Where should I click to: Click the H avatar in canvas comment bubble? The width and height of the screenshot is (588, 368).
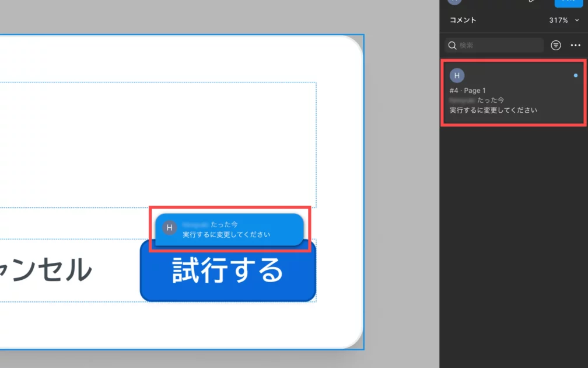[169, 228]
